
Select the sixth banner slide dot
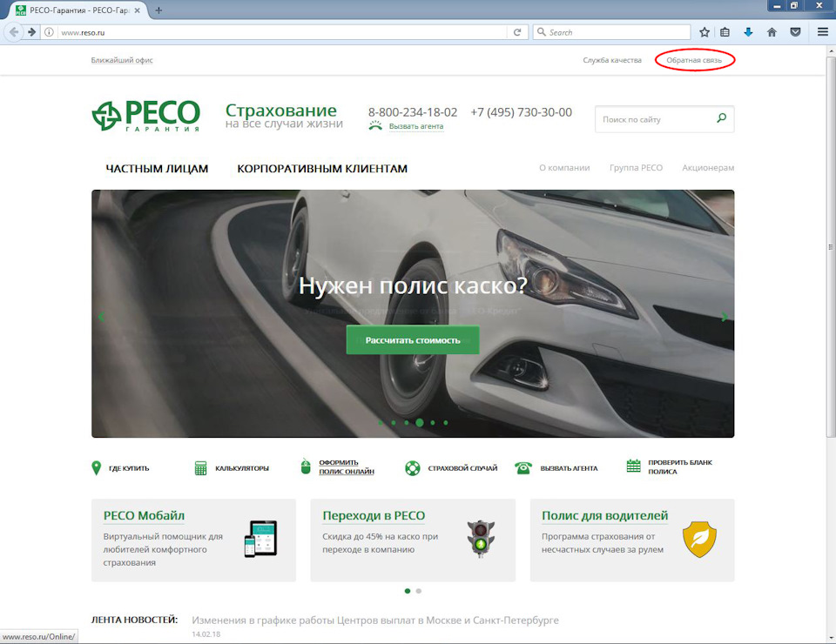click(x=446, y=422)
